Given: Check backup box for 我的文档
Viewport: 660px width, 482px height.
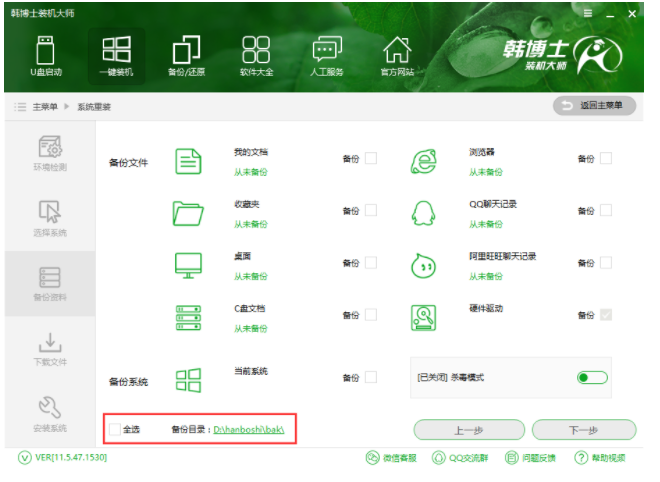Looking at the screenshot, I should click(x=371, y=158).
